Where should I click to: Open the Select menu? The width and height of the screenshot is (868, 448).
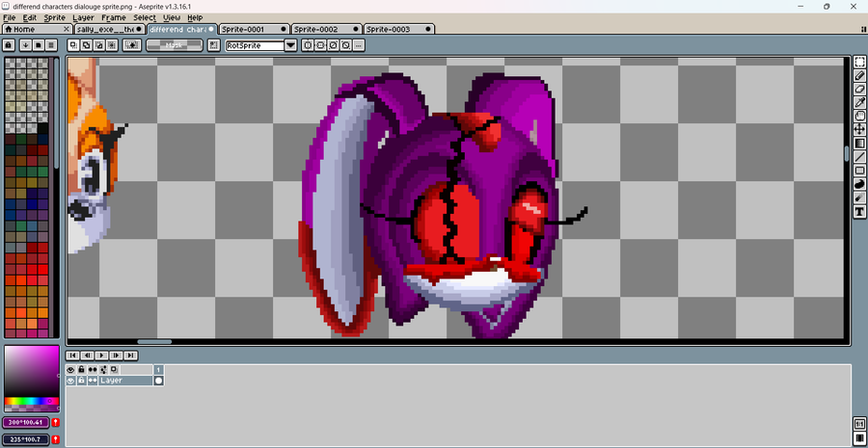(x=145, y=17)
